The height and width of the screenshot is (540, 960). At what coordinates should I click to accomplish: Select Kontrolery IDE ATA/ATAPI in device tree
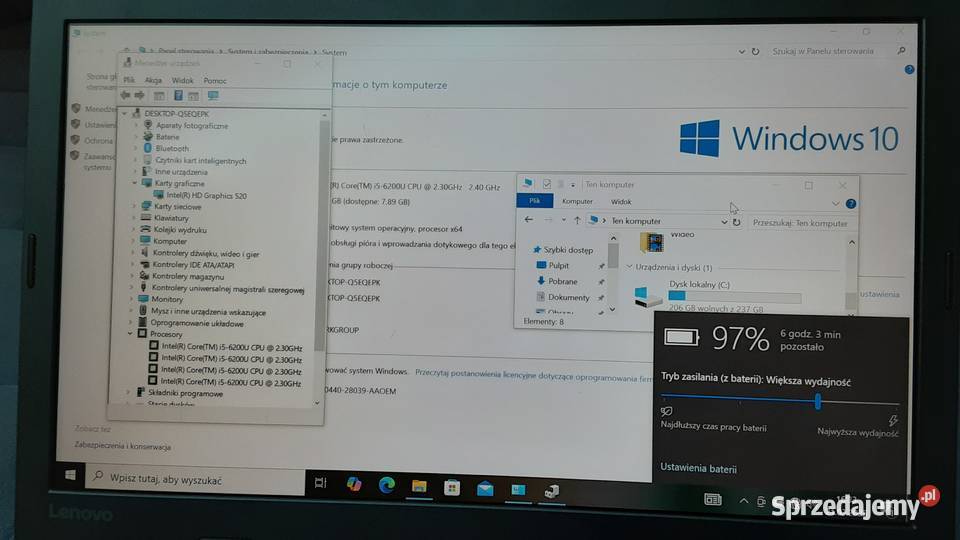pos(193,265)
